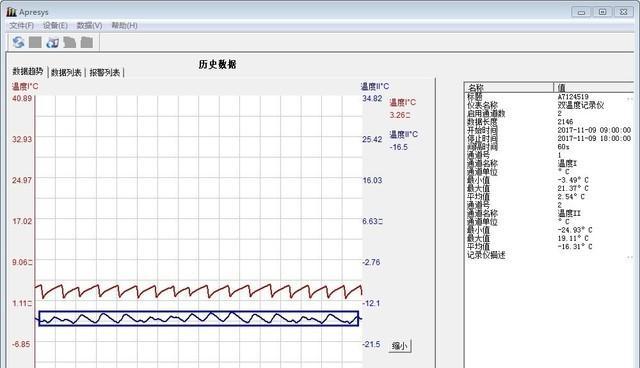
Task: Click the 名称 column header
Action: 509,87
